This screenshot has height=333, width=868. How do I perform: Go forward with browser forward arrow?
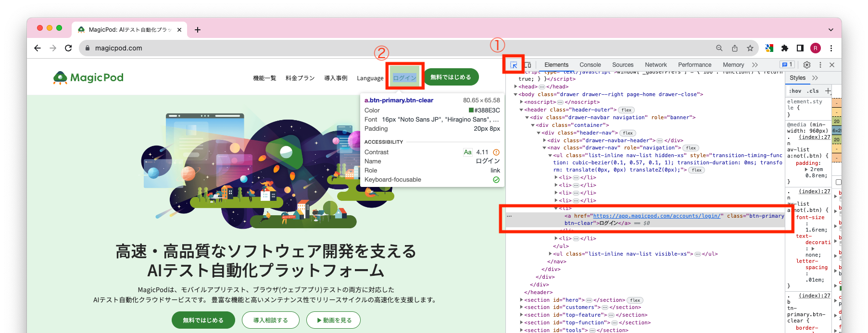pyautogui.click(x=53, y=48)
